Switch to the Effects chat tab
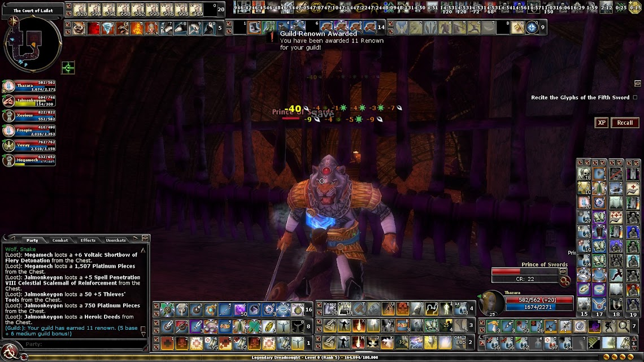Viewport: 644px width, 362px height. 88,240
